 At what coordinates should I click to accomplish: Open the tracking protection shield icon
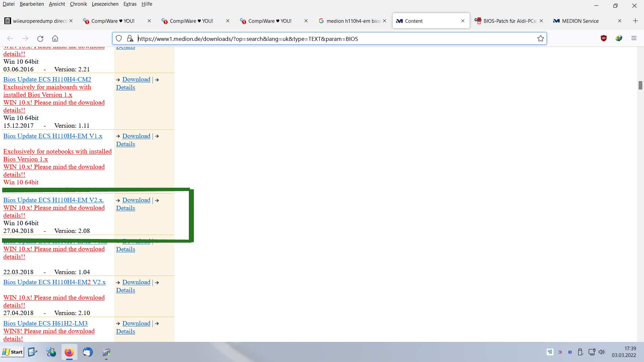coord(119,39)
